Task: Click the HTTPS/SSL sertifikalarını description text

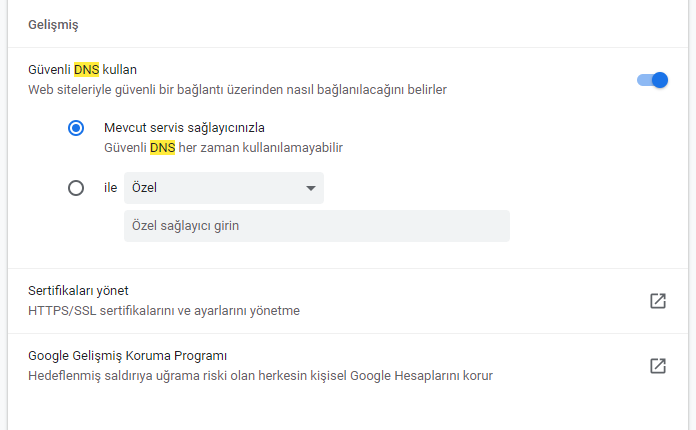Action: (164, 311)
